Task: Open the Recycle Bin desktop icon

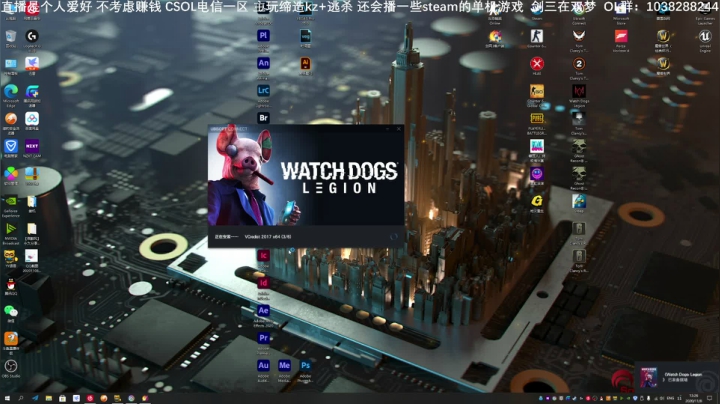Action: (x=11, y=36)
